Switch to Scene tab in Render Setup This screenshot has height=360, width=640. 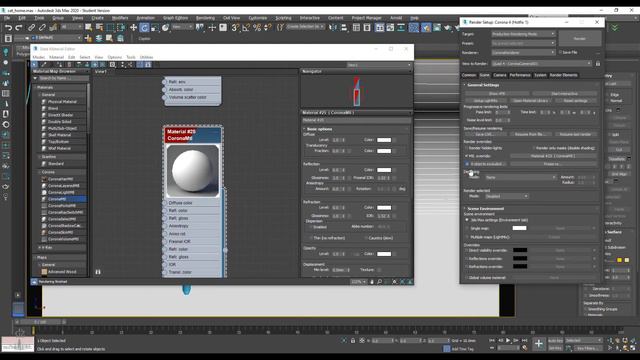pyautogui.click(x=484, y=75)
